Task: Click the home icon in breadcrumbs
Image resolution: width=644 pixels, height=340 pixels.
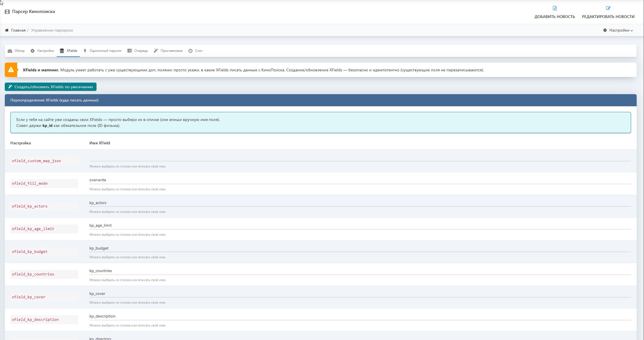Action: click(x=7, y=30)
